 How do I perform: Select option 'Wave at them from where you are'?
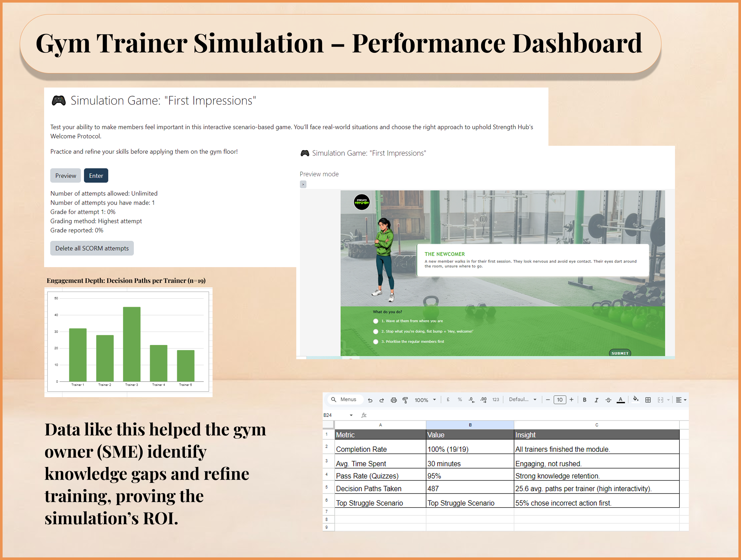[x=376, y=321]
